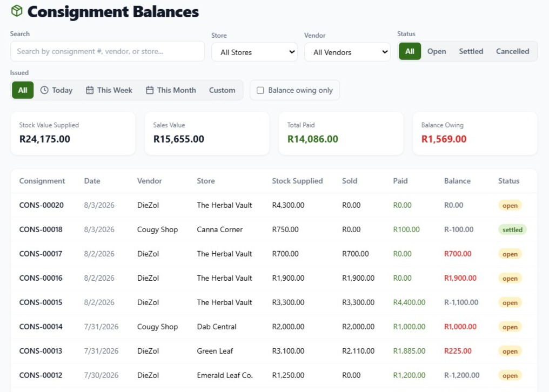Open the All Vendors dropdown
This screenshot has height=392, width=549.
[x=347, y=52]
